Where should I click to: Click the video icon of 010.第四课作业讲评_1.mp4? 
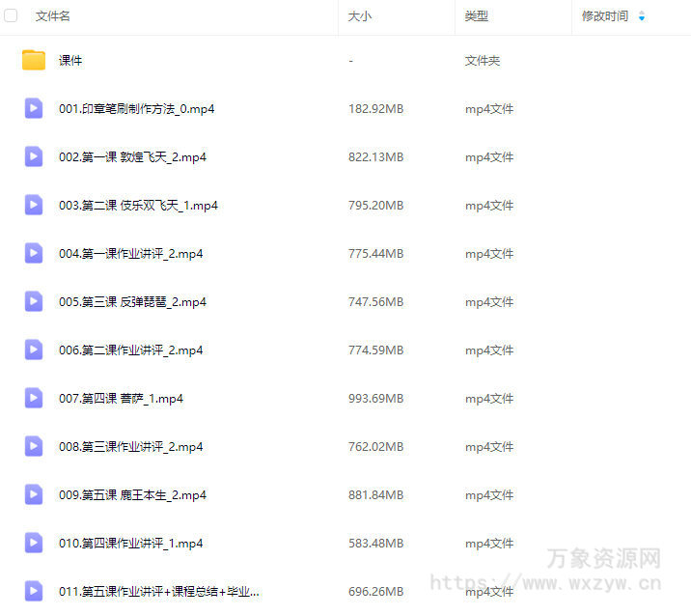click(34, 543)
